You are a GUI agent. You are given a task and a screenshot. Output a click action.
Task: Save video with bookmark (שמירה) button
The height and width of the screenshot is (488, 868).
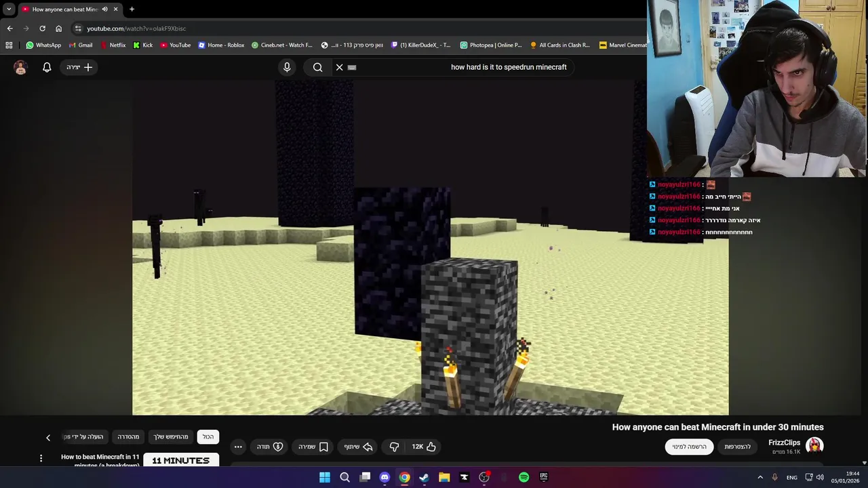[x=313, y=447]
